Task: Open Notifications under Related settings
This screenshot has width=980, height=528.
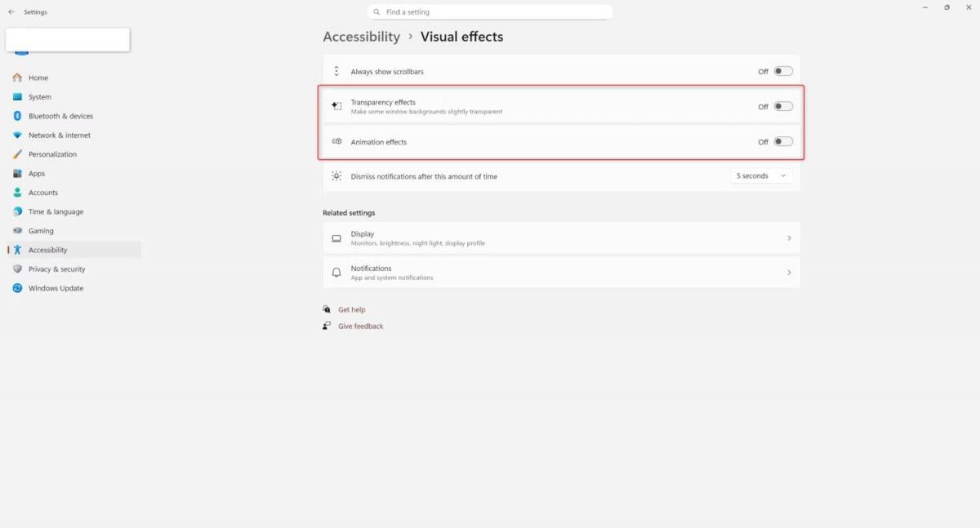Action: click(561, 272)
